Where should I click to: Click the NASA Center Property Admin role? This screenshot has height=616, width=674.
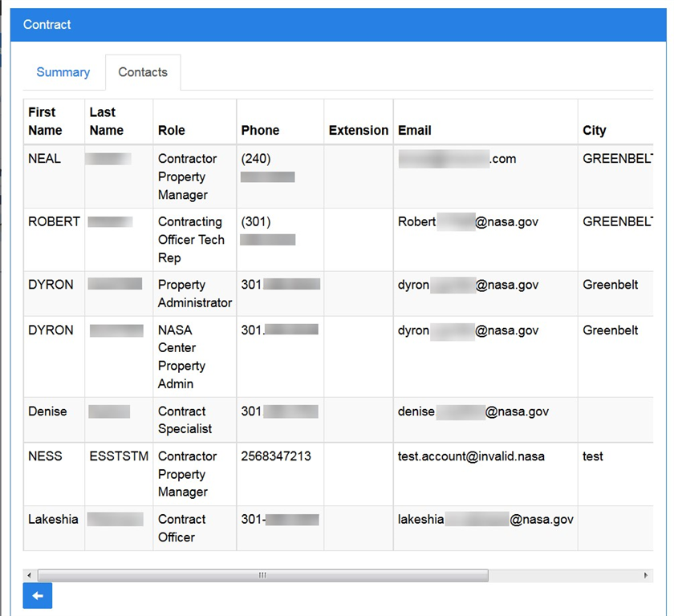point(182,357)
